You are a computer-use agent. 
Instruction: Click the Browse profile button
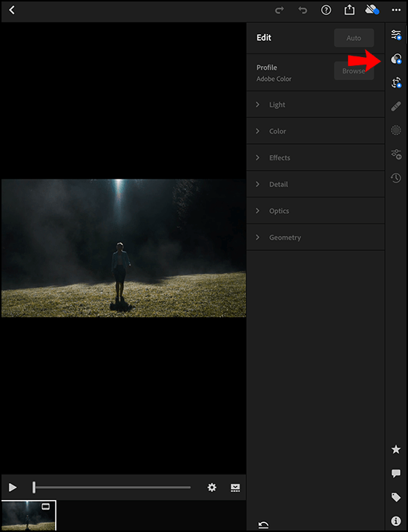click(354, 71)
